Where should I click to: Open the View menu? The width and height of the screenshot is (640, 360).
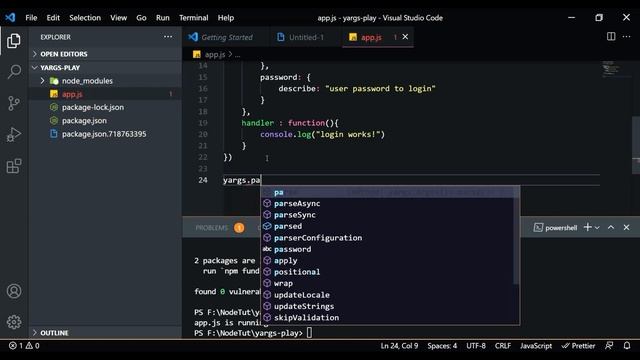pos(118,18)
